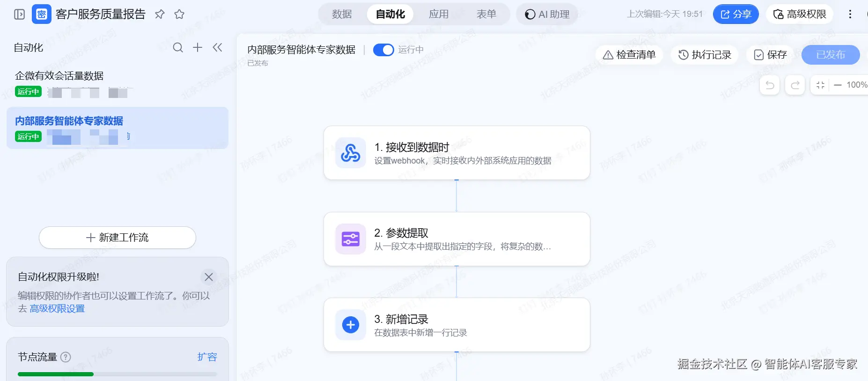Open the 应用 tab
Screen dimensions: 868x381
click(439, 14)
